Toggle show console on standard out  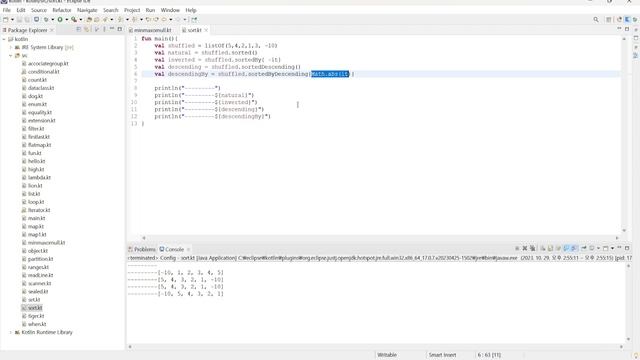pyautogui.click(x=566, y=248)
